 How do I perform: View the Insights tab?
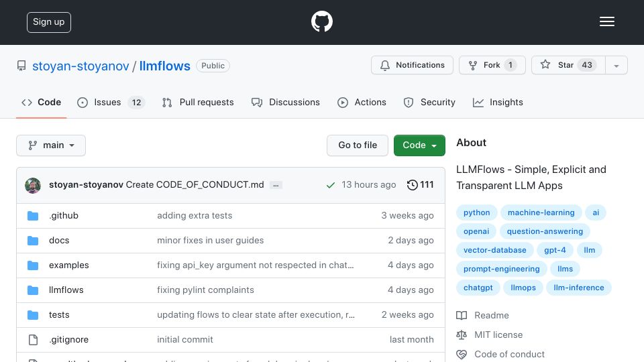point(498,103)
